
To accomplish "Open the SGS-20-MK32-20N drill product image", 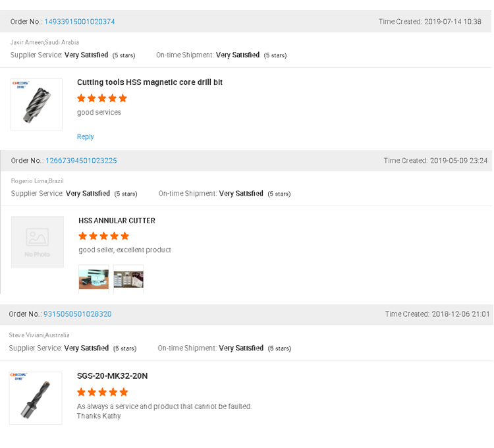I will point(36,398).
